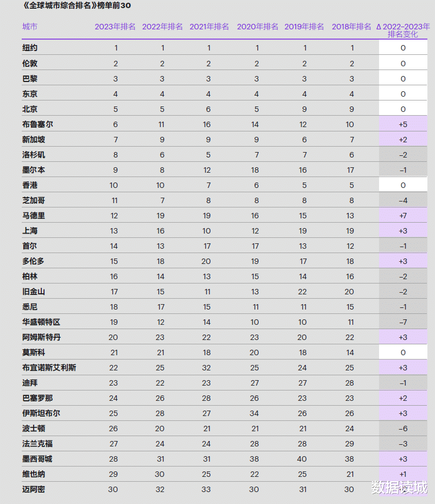Select the city name 柏林
This screenshot has height=504, width=435.
pyautogui.click(x=30, y=276)
